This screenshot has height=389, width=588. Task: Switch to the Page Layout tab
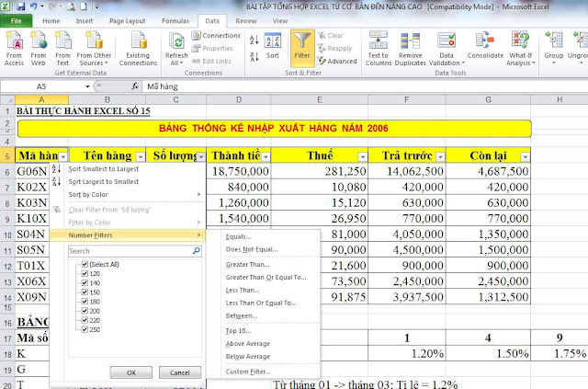pos(127,21)
